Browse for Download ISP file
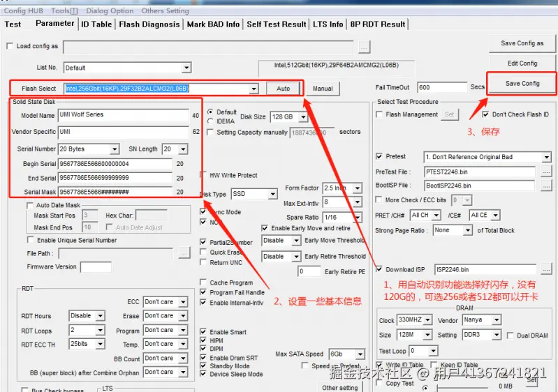The width and height of the screenshot is (558, 392). pos(546,270)
